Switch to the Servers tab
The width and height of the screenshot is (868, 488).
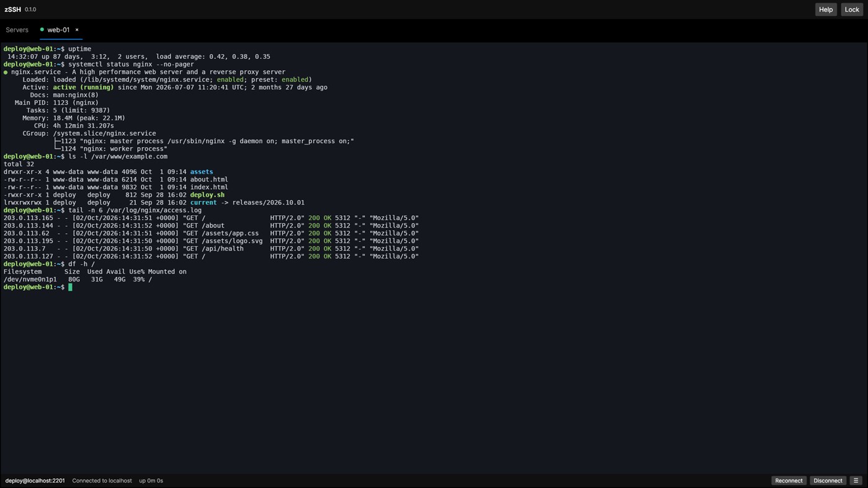click(17, 30)
